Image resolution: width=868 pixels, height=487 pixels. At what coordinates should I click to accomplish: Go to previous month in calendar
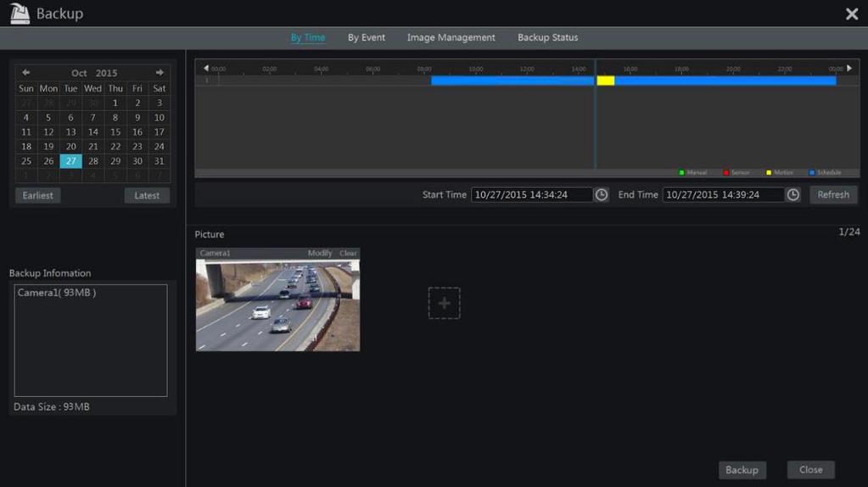[26, 72]
